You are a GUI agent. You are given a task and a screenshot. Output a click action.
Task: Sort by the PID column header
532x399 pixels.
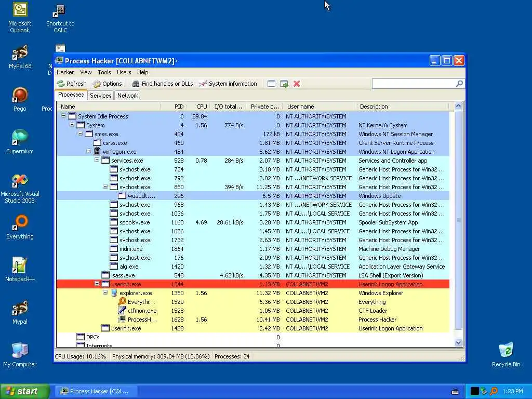(x=173, y=107)
